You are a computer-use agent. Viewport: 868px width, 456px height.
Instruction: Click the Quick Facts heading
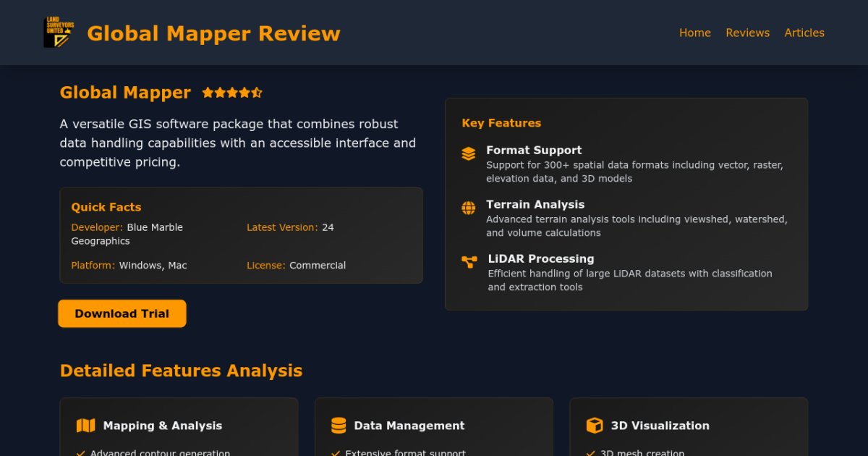(106, 207)
